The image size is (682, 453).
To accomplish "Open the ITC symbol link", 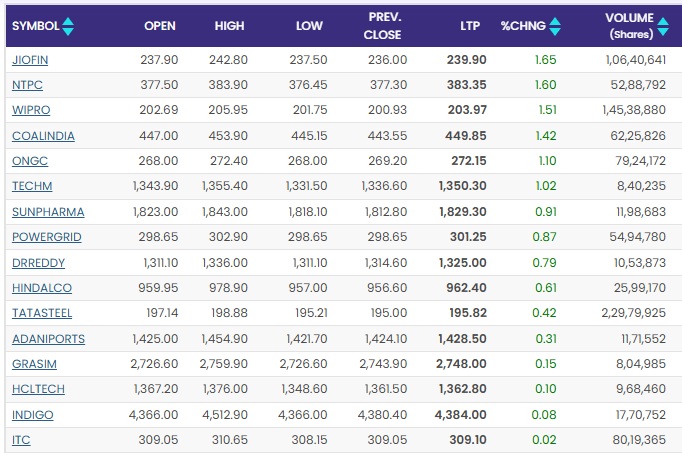I will pos(22,440).
